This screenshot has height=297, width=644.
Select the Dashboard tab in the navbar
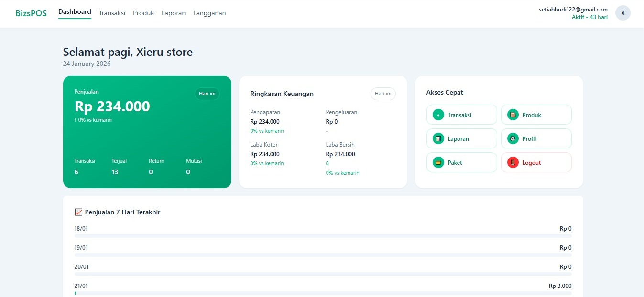75,11
